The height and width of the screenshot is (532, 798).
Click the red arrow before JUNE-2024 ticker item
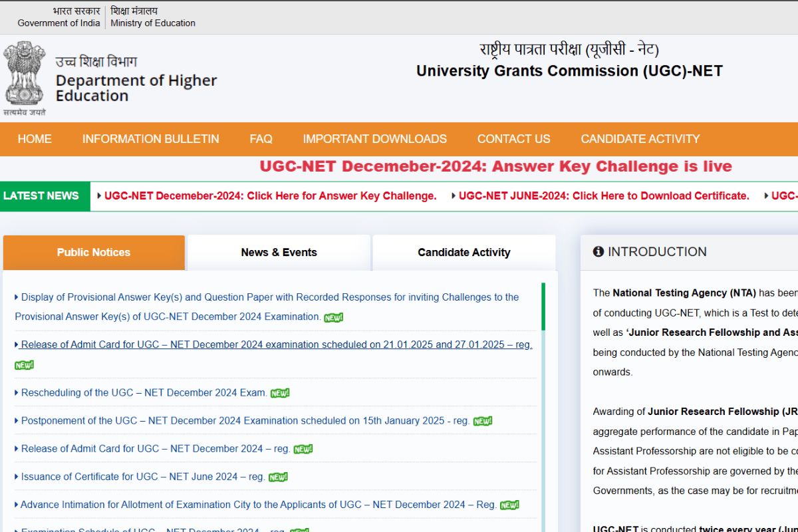[x=454, y=196]
